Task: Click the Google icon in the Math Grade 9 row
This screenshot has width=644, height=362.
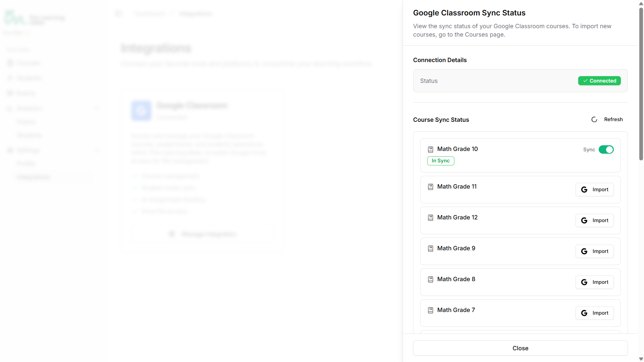Action: (x=584, y=251)
